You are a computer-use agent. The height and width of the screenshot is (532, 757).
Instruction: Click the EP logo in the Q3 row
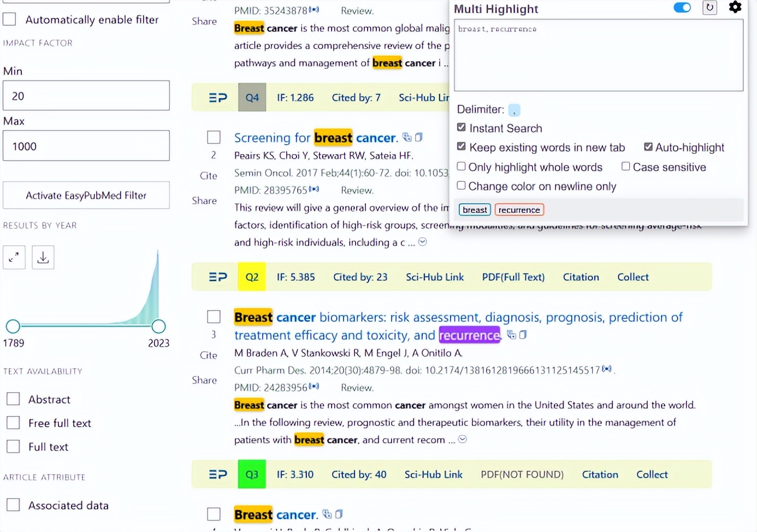218,475
